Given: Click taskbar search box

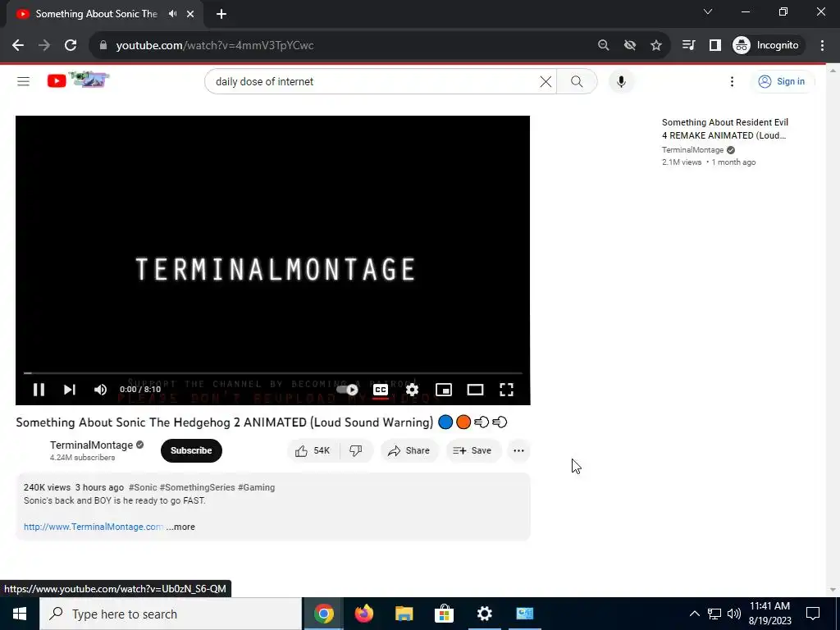Looking at the screenshot, I should click(171, 614).
